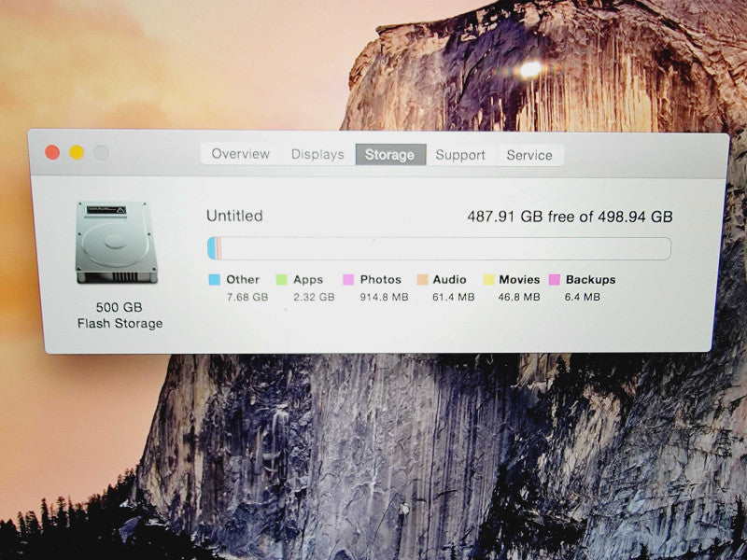Click the blue Other color swatch
This screenshot has height=560, width=747.
(215, 279)
